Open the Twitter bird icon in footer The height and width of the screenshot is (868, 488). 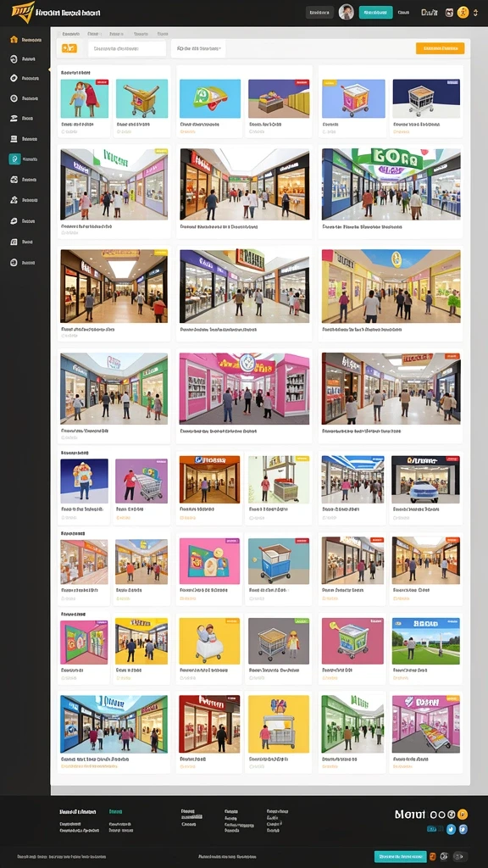pos(451,829)
